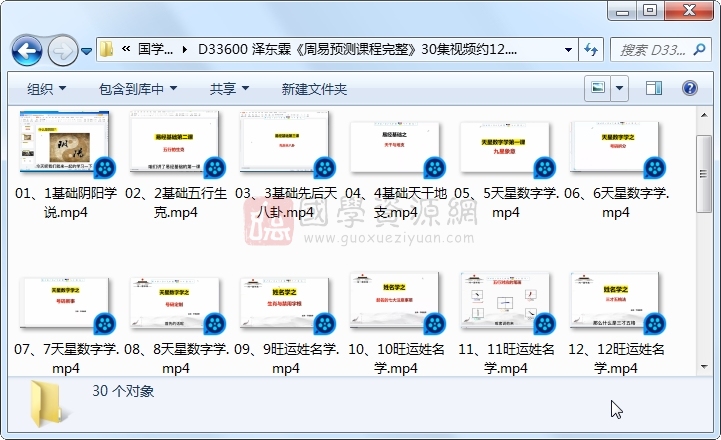Select video 05、5天星数字学.mp4 thumbnail
The width and height of the screenshot is (721, 440).
tap(506, 149)
